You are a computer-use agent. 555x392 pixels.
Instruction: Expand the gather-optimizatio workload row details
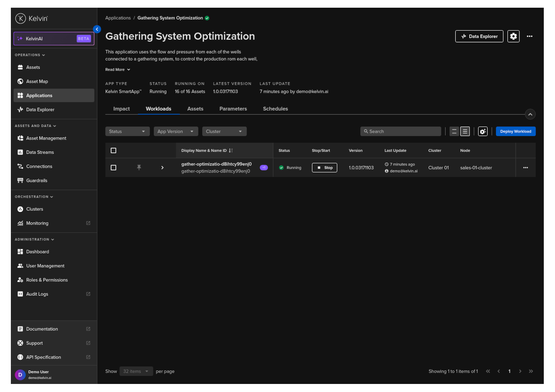tap(162, 168)
